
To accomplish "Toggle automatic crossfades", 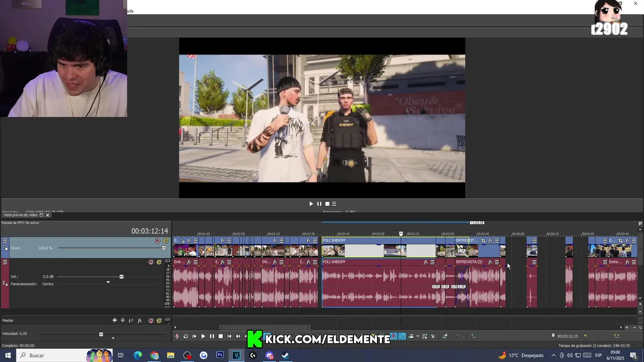I will [x=402, y=336].
